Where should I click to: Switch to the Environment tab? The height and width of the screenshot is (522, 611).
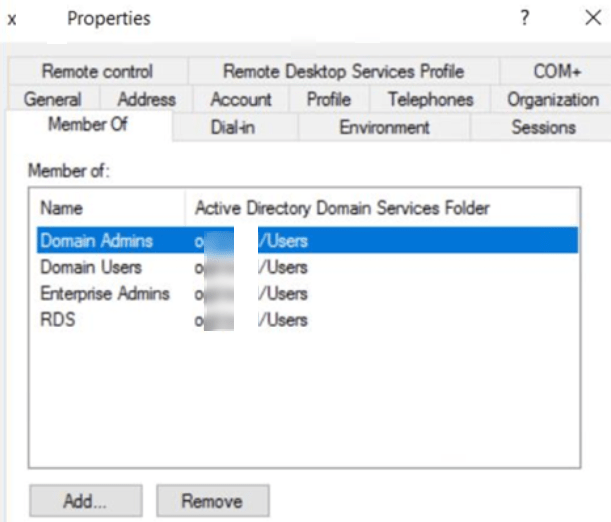384,128
